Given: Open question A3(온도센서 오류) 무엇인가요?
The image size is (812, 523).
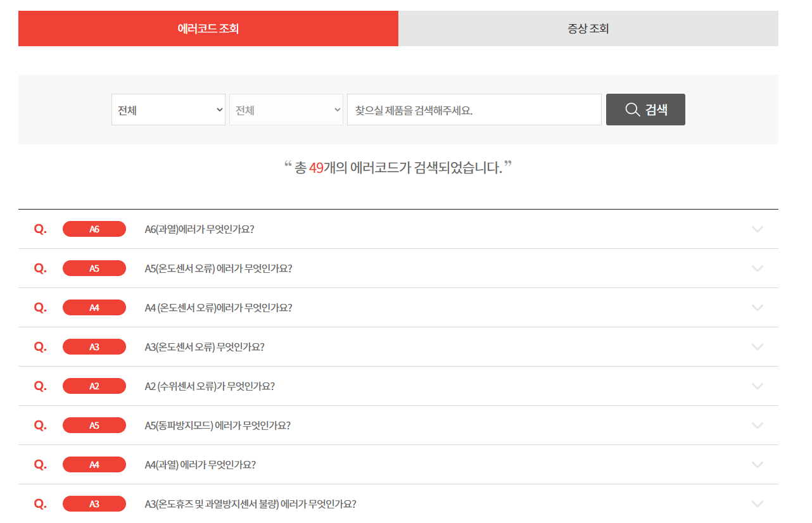Looking at the screenshot, I should point(205,347).
